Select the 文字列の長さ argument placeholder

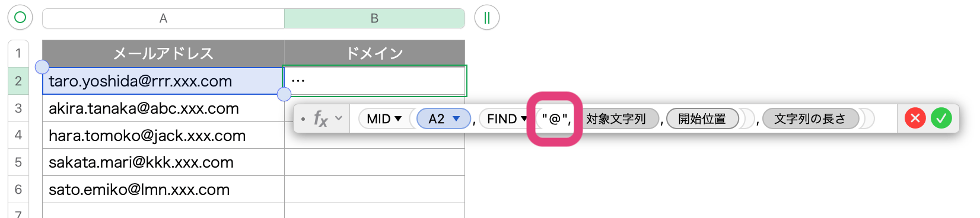pyautogui.click(x=810, y=119)
